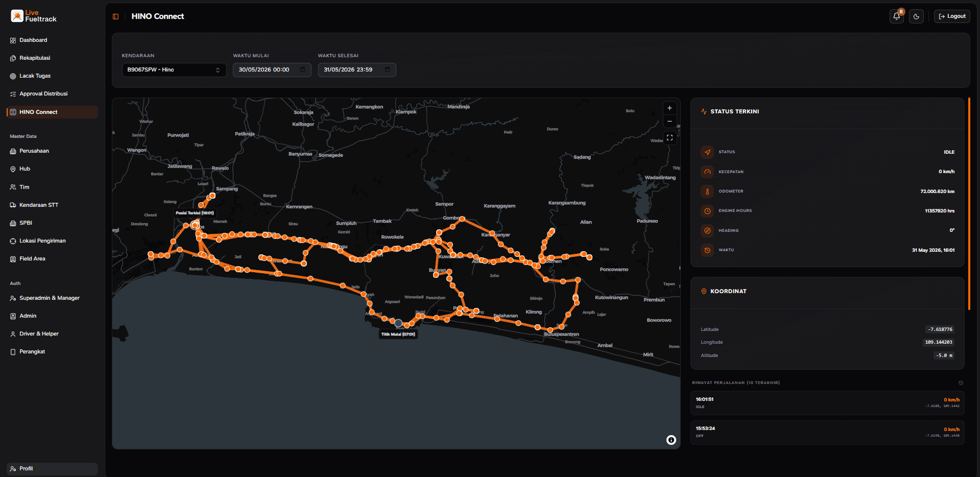
Task: Open Approval Distribusi page
Action: tap(52, 94)
